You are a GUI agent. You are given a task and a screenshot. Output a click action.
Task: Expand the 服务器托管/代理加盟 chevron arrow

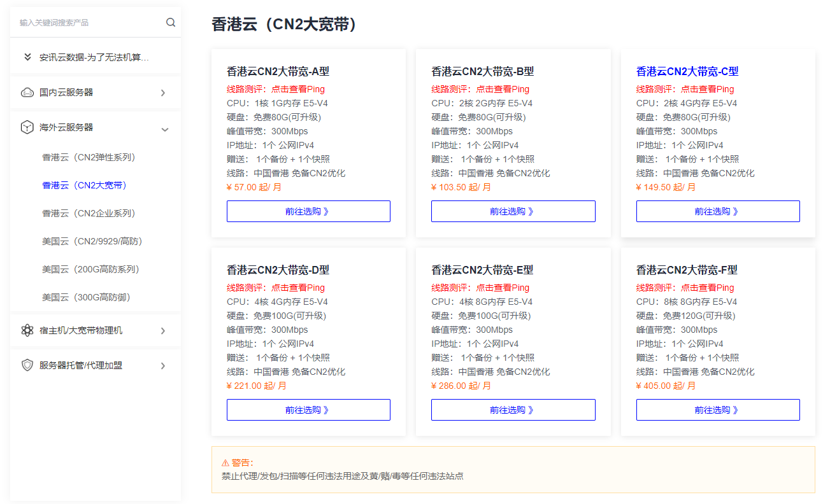(163, 366)
